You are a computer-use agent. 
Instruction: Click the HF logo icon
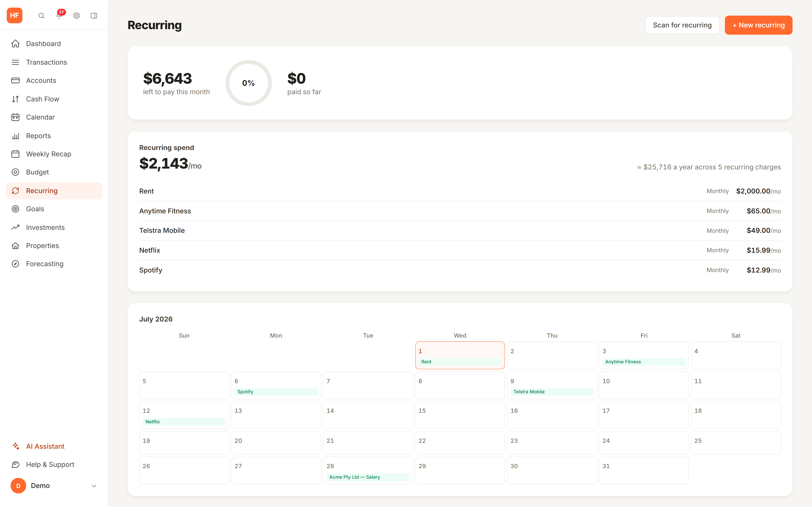click(15, 15)
